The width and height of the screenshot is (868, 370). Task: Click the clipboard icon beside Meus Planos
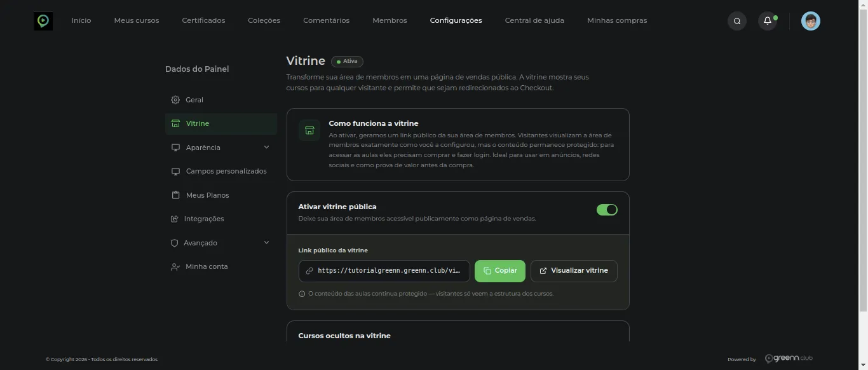click(175, 195)
